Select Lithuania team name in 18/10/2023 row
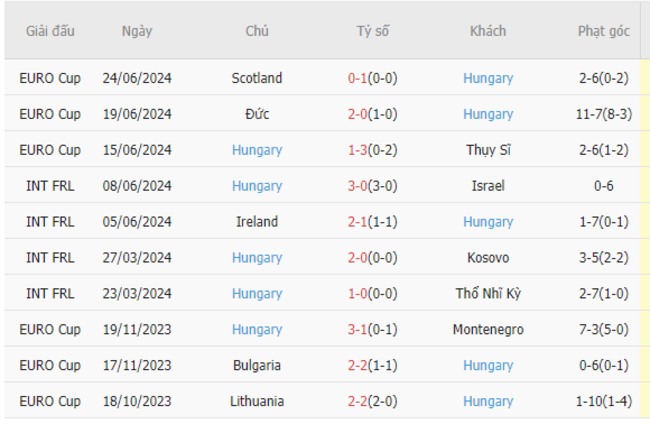Screen dimensions: 650x433 tap(257, 401)
